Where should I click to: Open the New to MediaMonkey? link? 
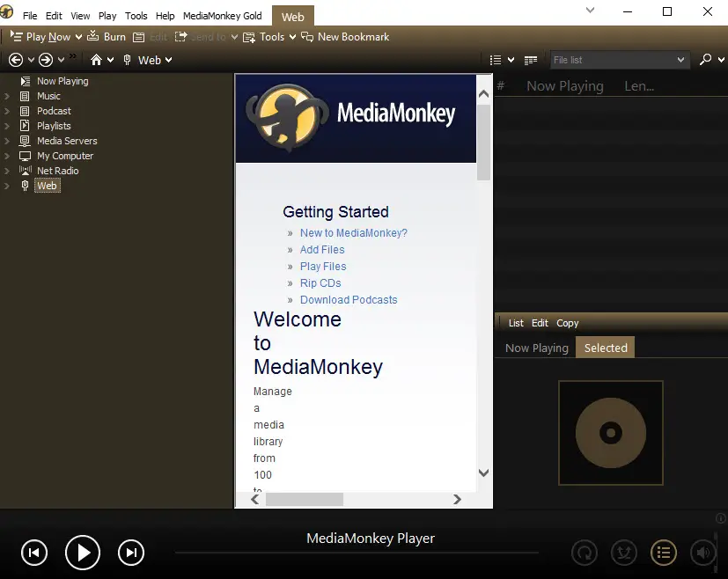click(x=353, y=233)
